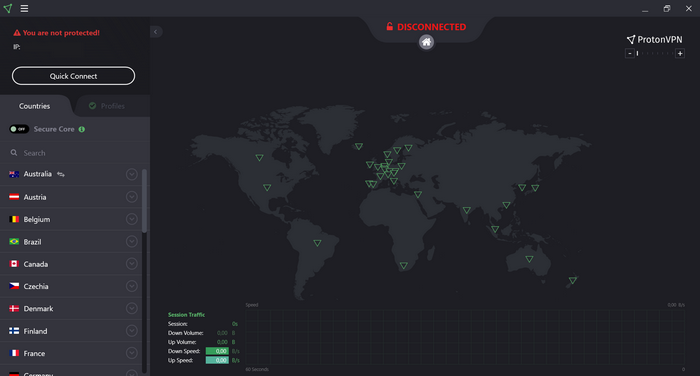The image size is (700, 376).
Task: Select the Countries tab
Action: 34,106
